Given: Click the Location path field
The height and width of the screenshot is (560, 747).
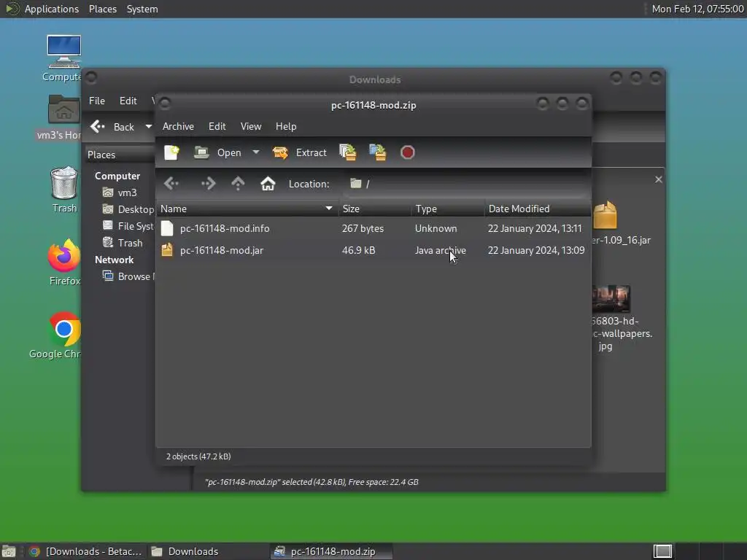Looking at the screenshot, I should tap(465, 184).
